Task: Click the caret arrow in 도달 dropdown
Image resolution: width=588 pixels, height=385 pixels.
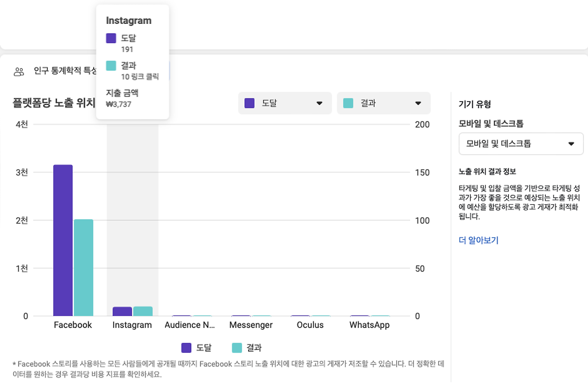Action: 319,103
